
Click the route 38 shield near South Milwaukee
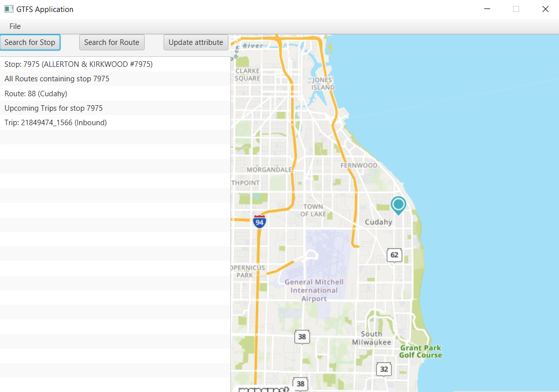(x=302, y=337)
